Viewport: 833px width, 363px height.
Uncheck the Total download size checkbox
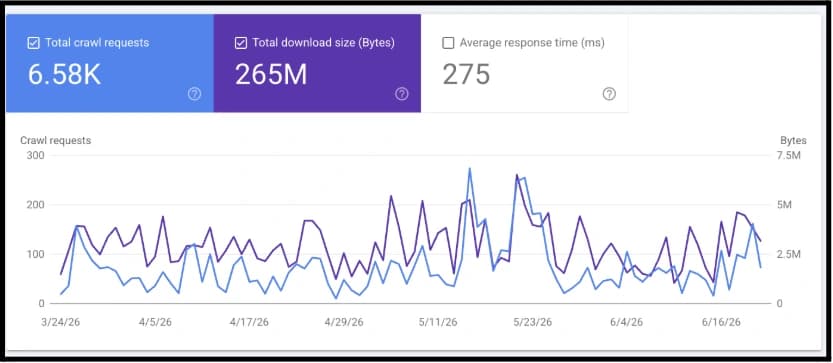click(240, 43)
